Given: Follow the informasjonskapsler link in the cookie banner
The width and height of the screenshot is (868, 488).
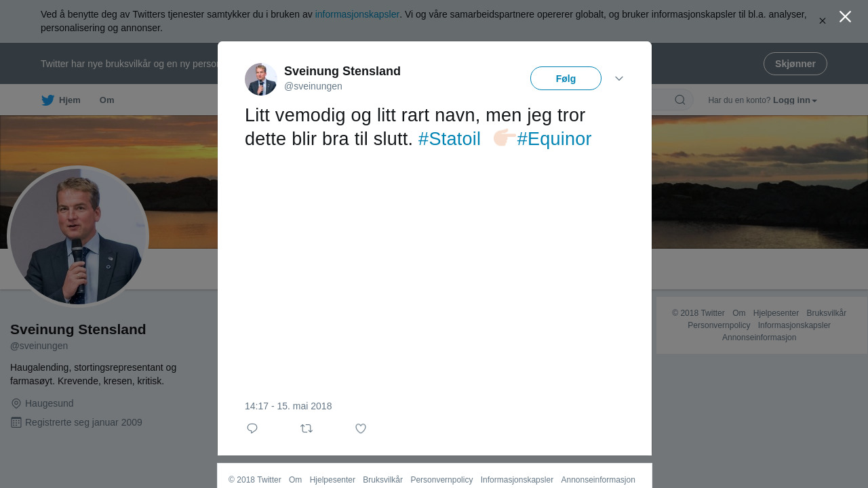Looking at the screenshot, I should (357, 14).
